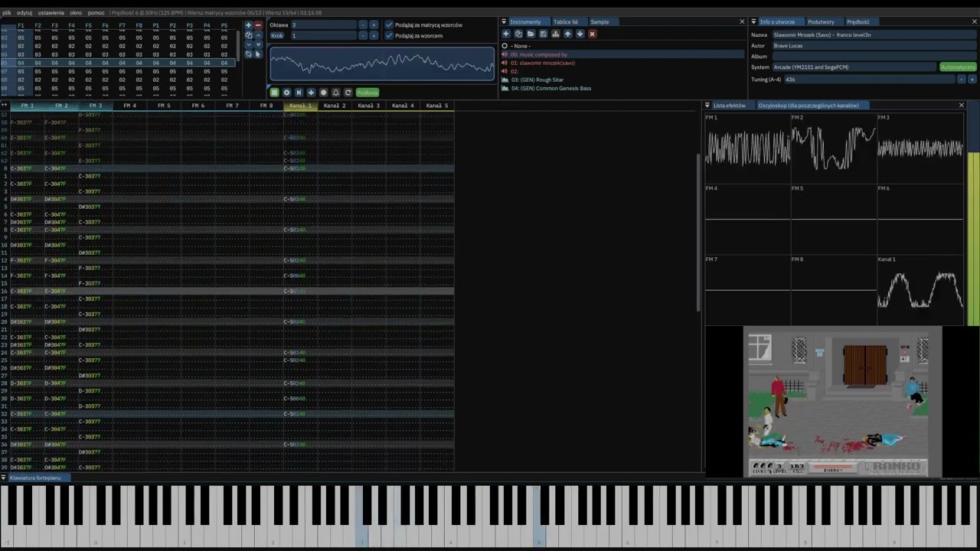Open the pomoc menu

(96, 13)
